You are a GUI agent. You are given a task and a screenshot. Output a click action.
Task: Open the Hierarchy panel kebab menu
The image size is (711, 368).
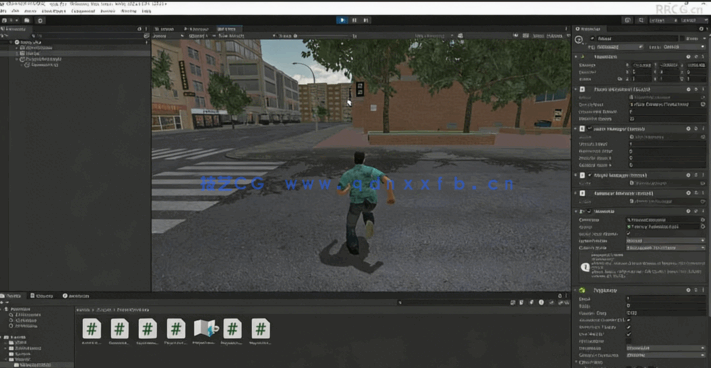point(146,29)
